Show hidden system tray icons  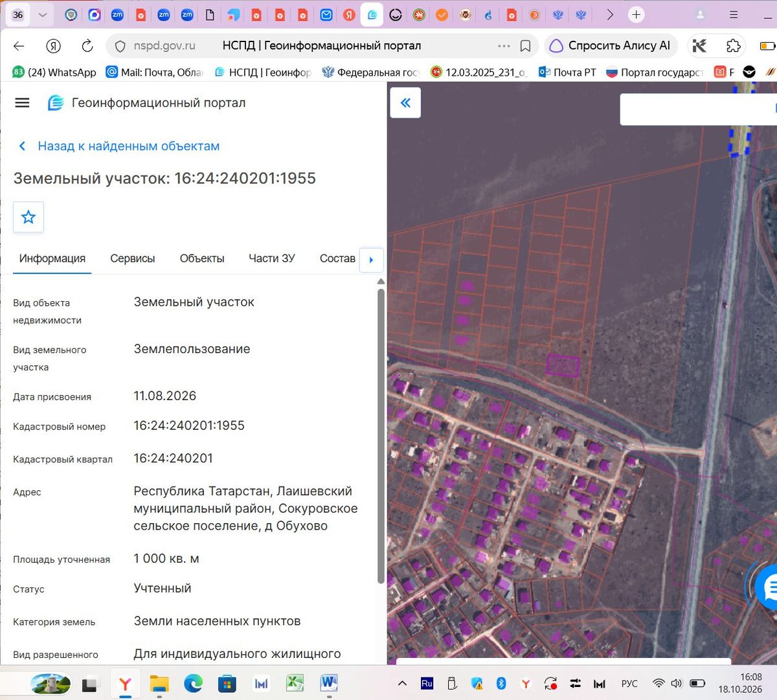click(402, 683)
